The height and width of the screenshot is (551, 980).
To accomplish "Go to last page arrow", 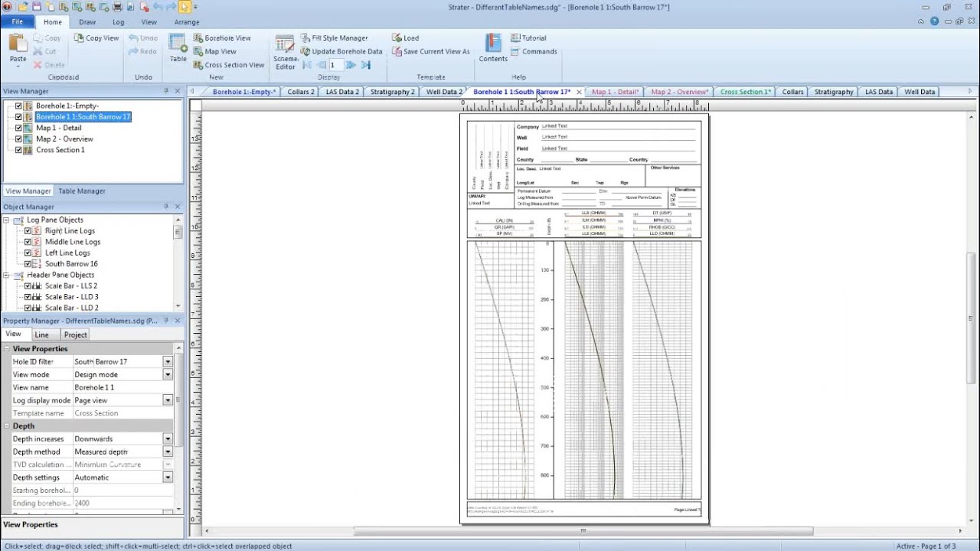I will (x=365, y=65).
